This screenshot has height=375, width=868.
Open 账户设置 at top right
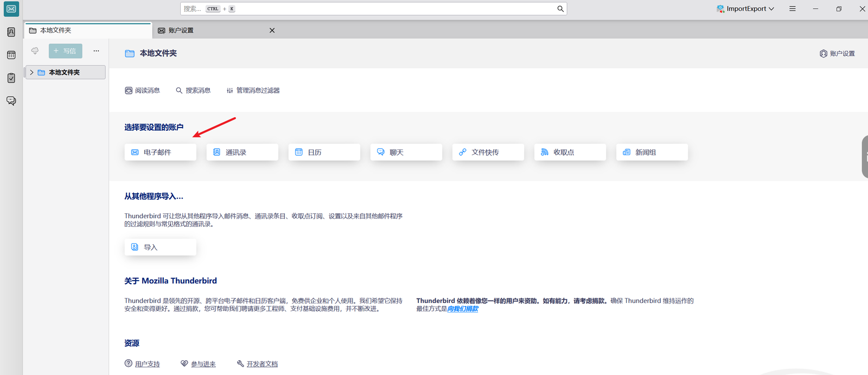(837, 54)
